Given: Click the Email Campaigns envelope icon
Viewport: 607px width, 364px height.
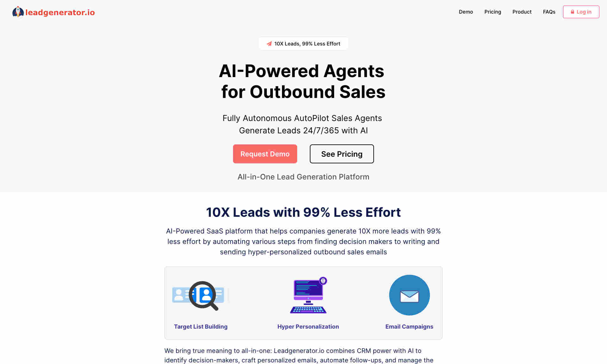Looking at the screenshot, I should coord(409,295).
